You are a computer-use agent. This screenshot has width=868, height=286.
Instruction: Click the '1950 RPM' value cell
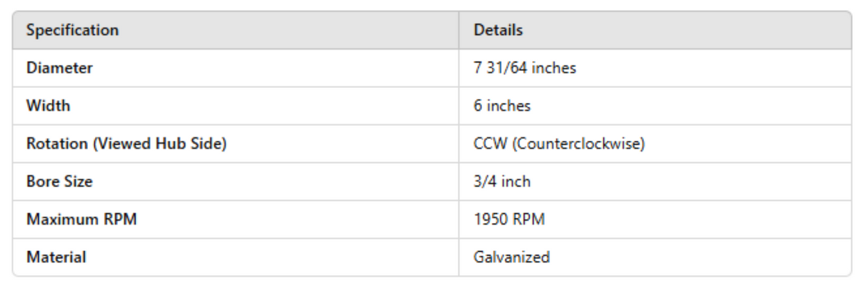point(508,220)
